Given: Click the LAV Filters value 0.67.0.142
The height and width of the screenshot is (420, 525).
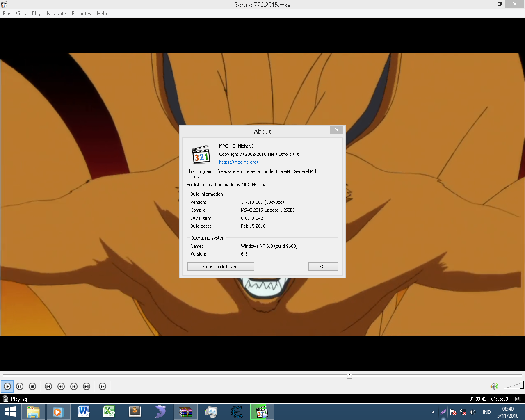Looking at the screenshot, I should coord(252,218).
